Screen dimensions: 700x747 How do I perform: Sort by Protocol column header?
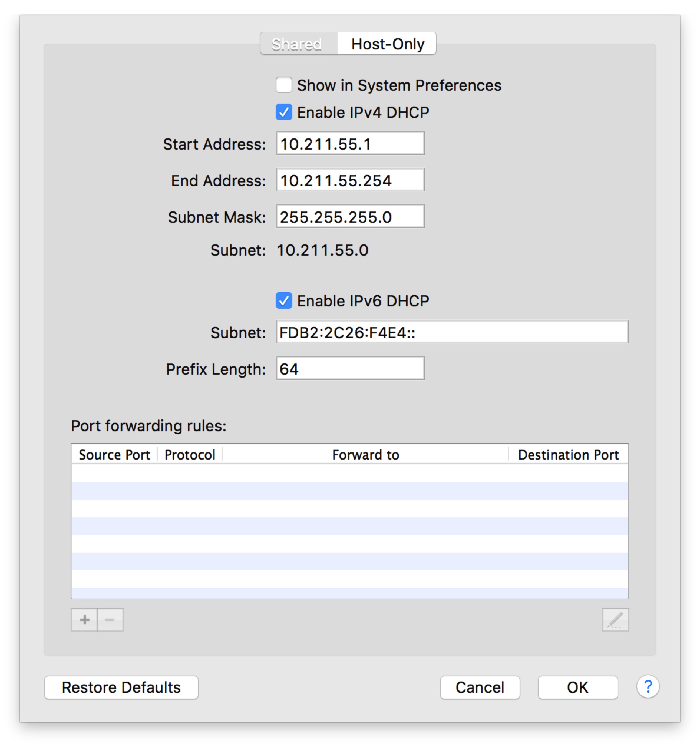pyautogui.click(x=190, y=454)
